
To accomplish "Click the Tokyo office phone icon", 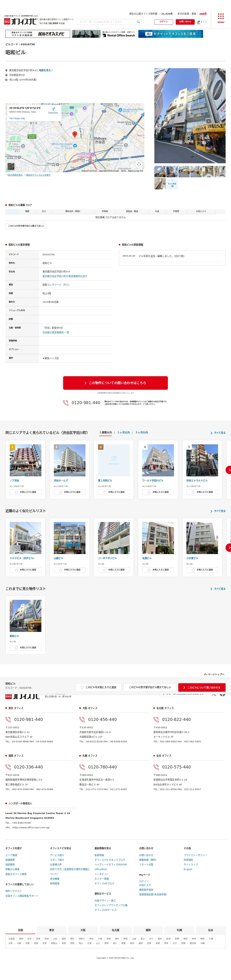I will (x=8, y=719).
